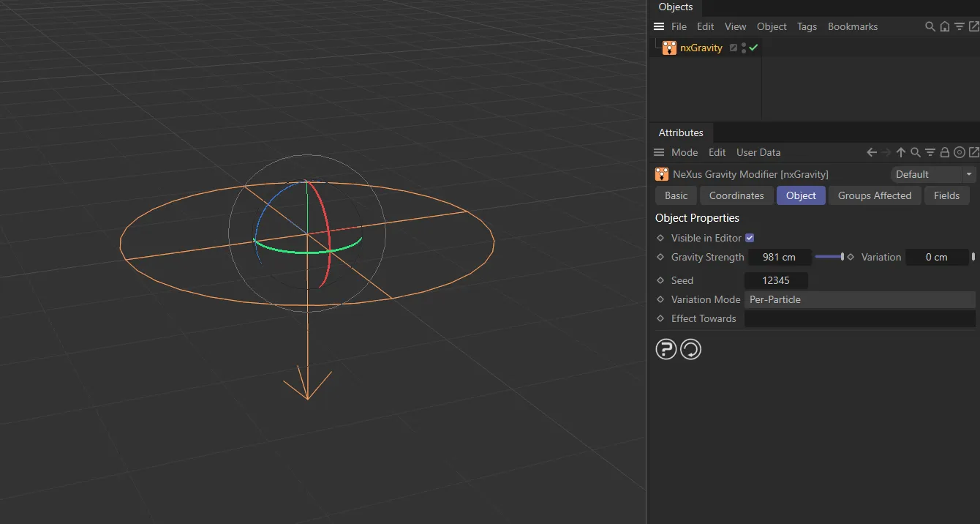980x524 pixels.
Task: Switch to the Groups Affected tab
Action: (874, 195)
